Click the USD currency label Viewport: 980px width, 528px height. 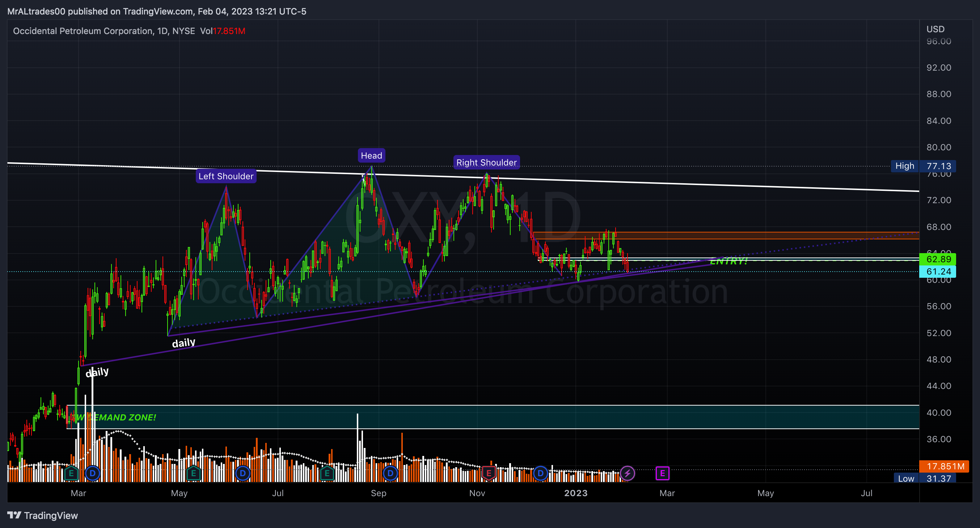[x=935, y=29]
